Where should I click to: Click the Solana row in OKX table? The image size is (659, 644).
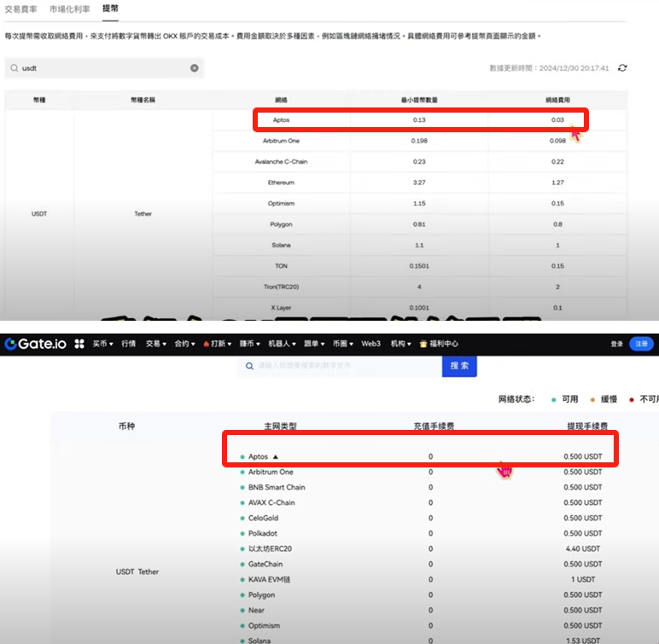[419, 245]
